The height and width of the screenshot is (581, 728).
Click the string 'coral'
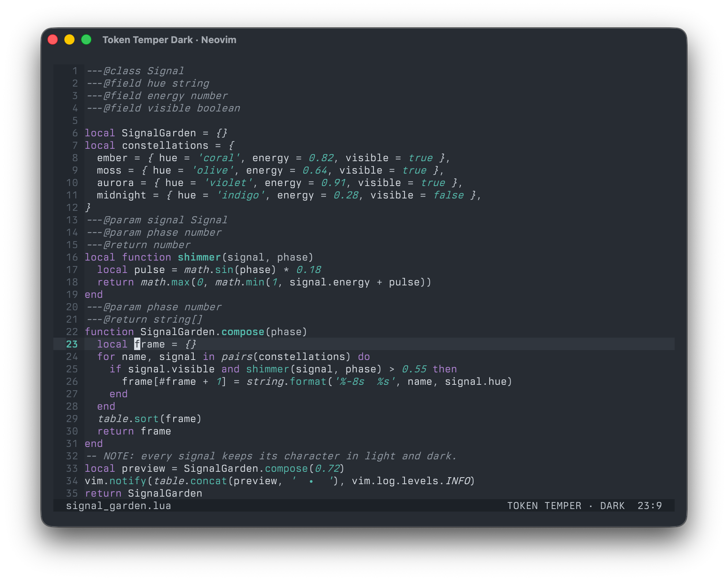point(219,158)
